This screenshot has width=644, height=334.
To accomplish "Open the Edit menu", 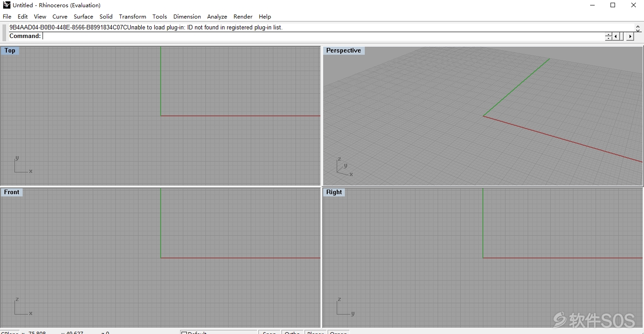I will (23, 16).
